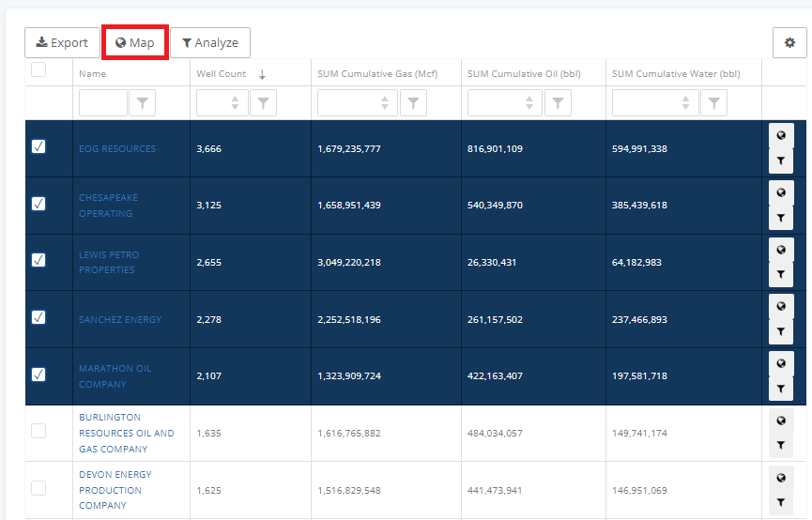Uncheck the MARATHON OIL COMPANY checkbox

pos(38,374)
